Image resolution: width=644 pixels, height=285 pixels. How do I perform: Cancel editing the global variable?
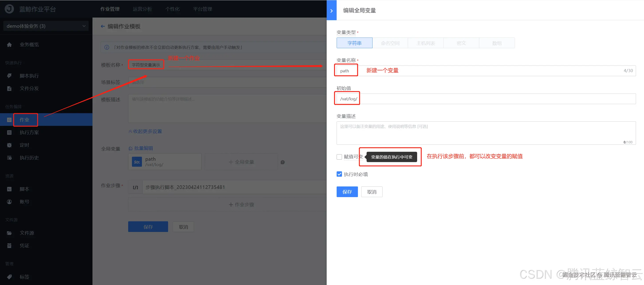pyautogui.click(x=372, y=192)
